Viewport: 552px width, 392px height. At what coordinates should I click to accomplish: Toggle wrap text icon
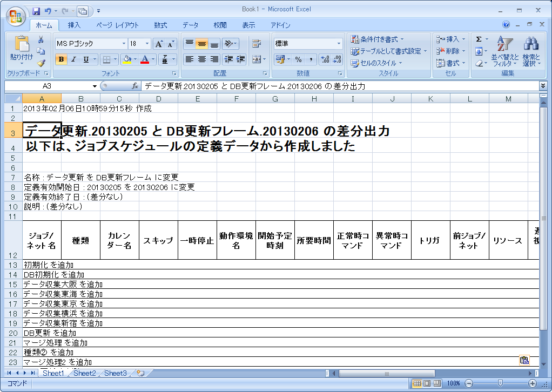(256, 44)
